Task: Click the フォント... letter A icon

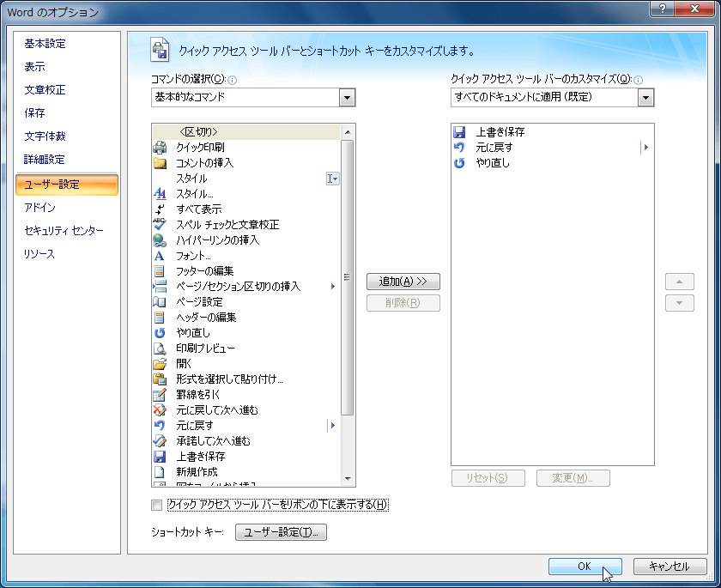Action: pyautogui.click(x=160, y=256)
